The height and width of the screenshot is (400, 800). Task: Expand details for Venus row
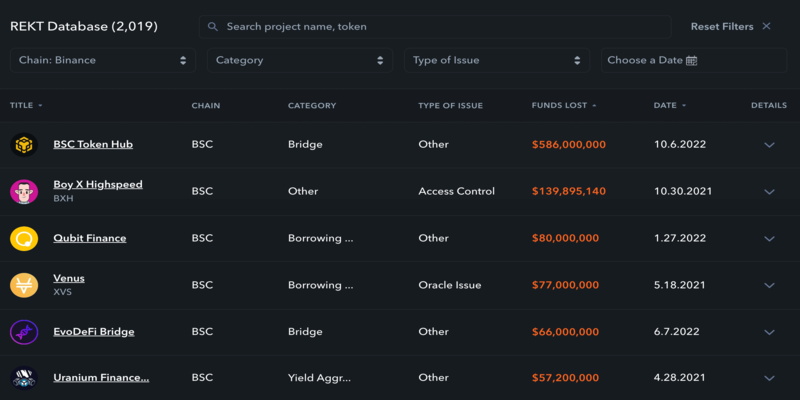coord(769,285)
